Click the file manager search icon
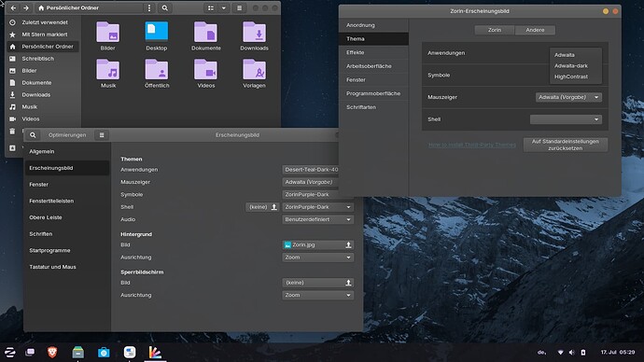 [164, 7]
